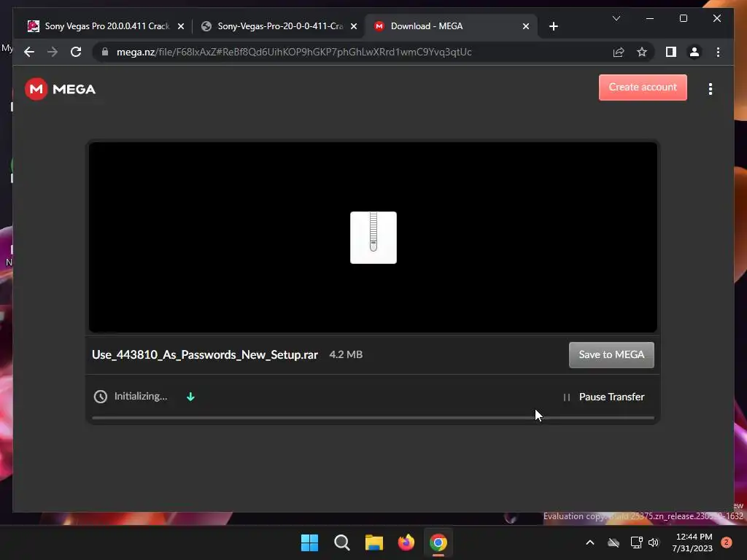This screenshot has height=560, width=747.
Task: Open the Windows Start menu
Action: (x=309, y=542)
